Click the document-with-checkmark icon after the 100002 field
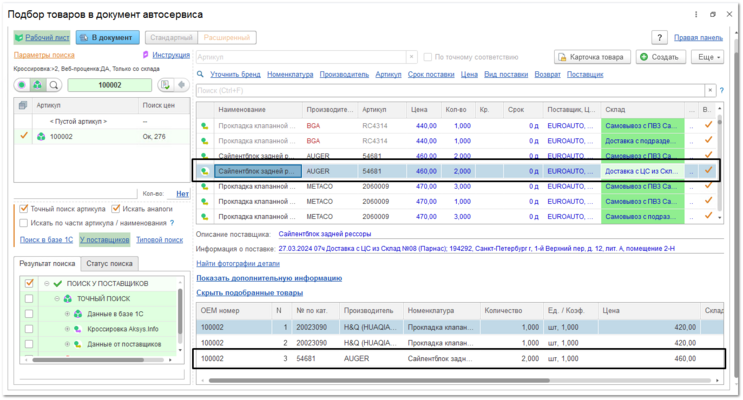743x400 pixels. [x=165, y=85]
